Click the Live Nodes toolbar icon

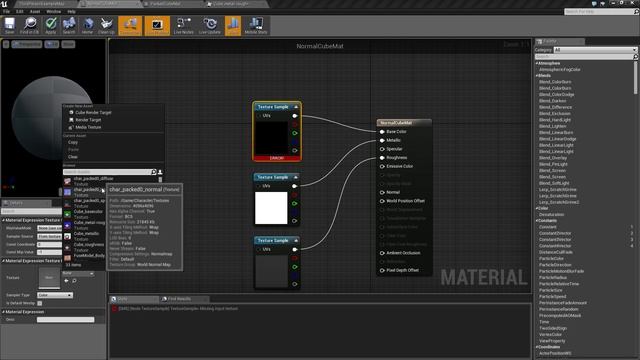click(x=183, y=26)
